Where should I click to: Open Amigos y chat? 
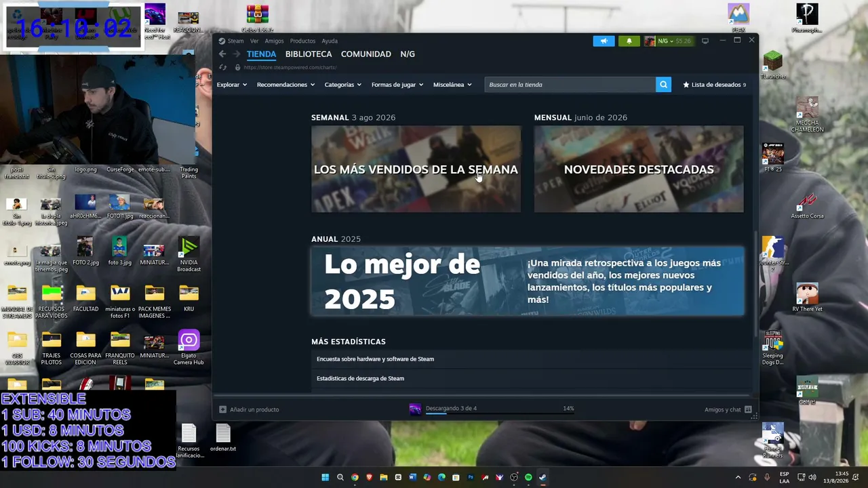click(x=728, y=409)
